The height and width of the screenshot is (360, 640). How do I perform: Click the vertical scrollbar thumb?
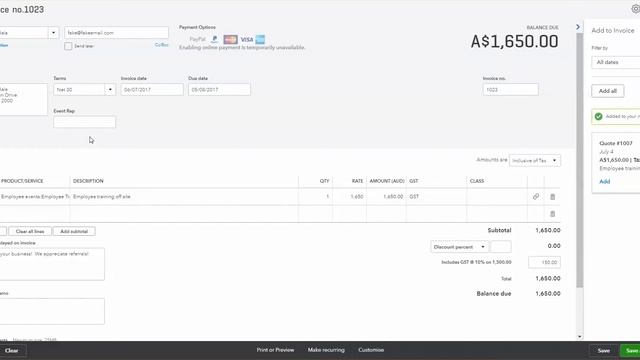click(580, 160)
